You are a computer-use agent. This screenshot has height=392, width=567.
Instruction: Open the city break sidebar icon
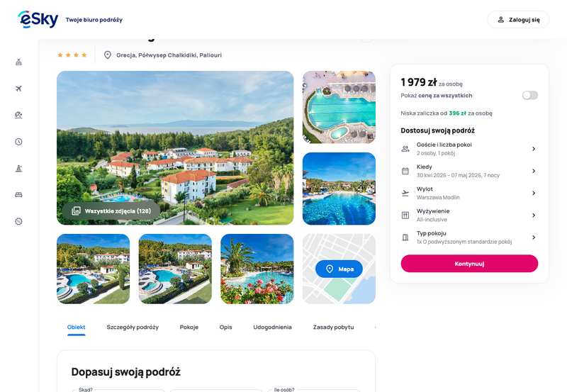[x=19, y=168]
